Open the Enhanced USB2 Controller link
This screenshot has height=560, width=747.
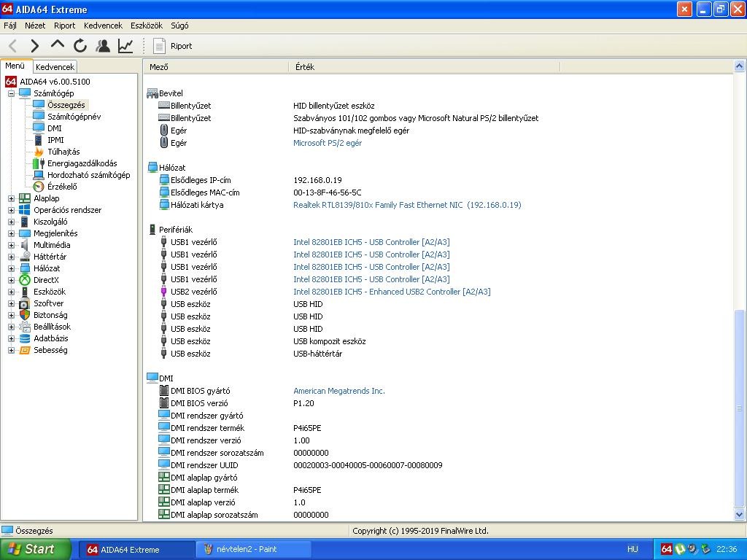392,292
